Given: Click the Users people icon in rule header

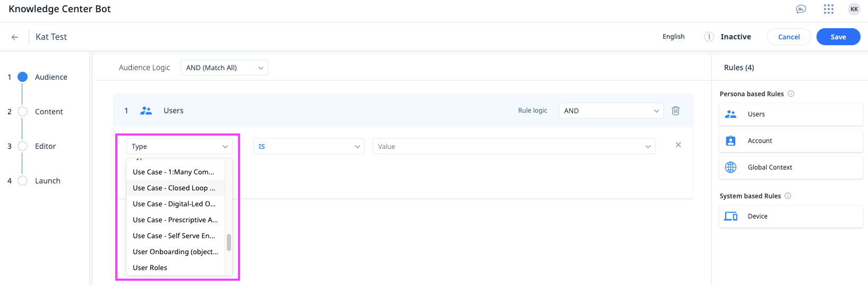Looking at the screenshot, I should [x=146, y=111].
